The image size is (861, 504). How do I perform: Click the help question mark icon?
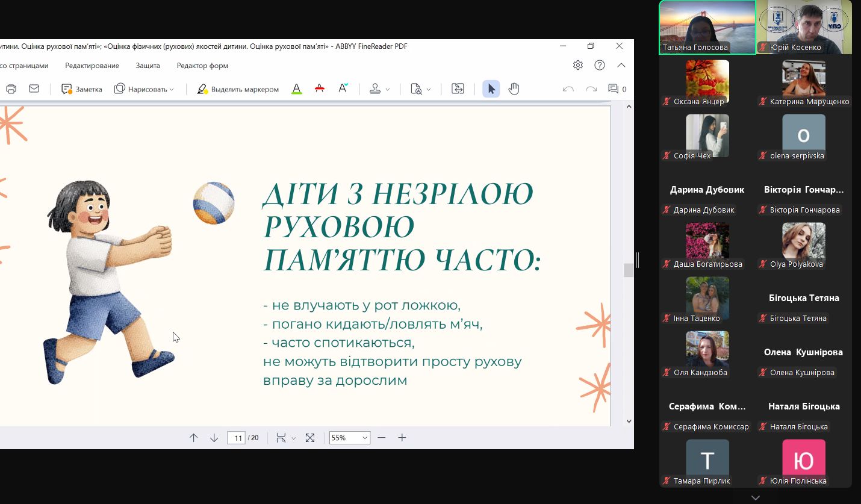click(x=599, y=65)
